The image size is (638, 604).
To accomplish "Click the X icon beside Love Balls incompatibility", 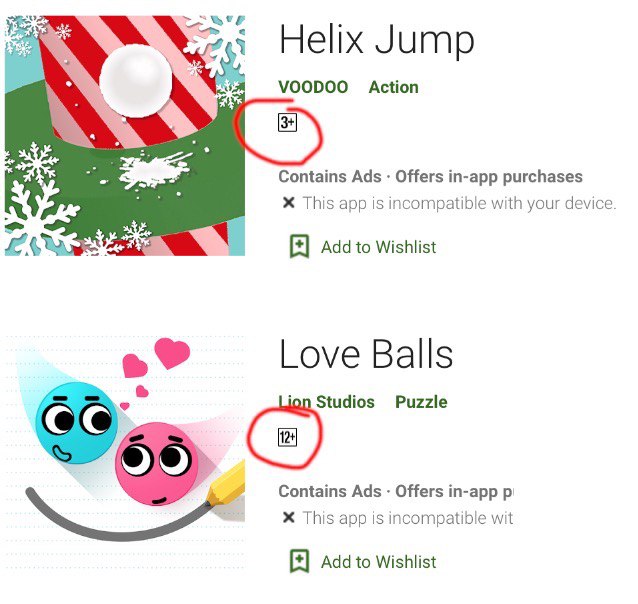I will 288,517.
